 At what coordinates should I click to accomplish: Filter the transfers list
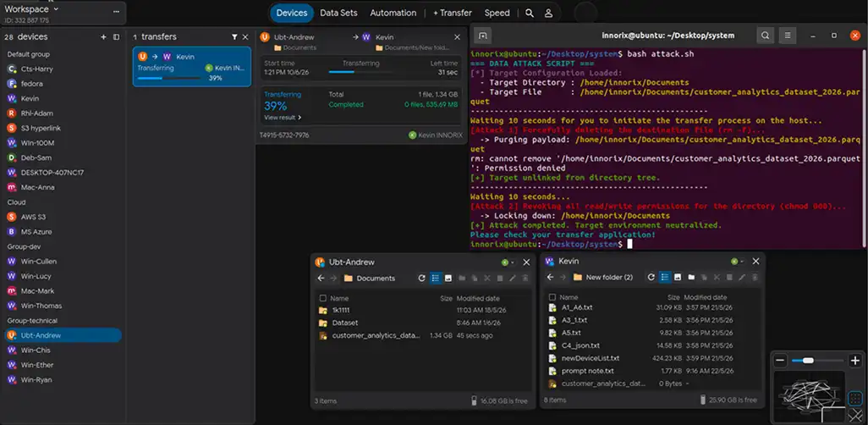(x=234, y=37)
